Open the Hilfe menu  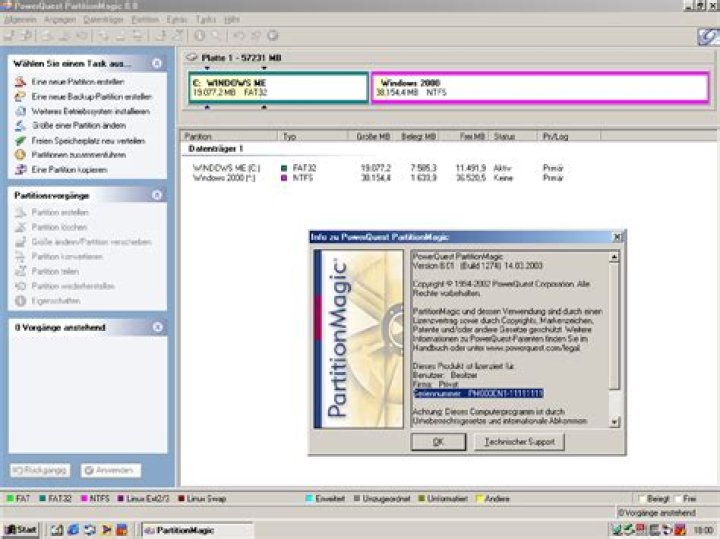[232, 20]
